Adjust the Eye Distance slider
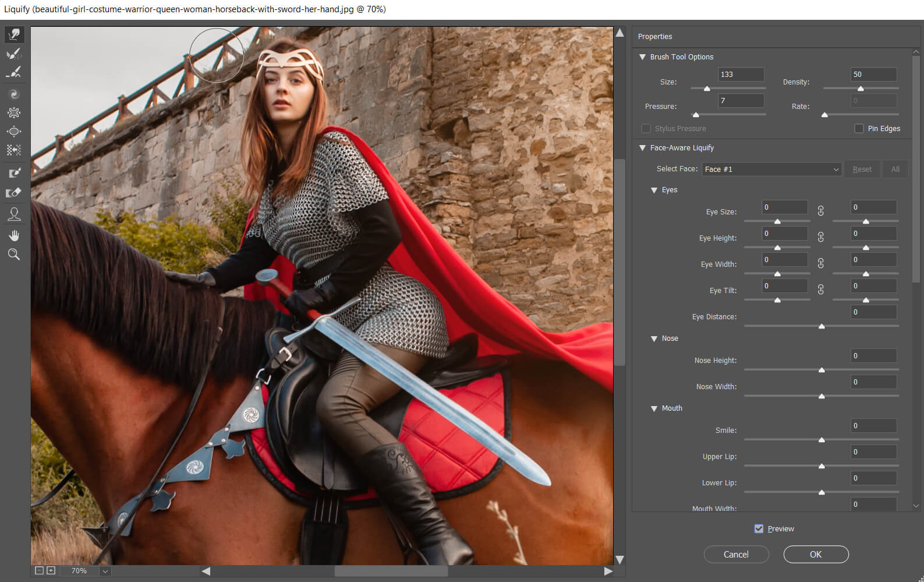 coord(822,326)
